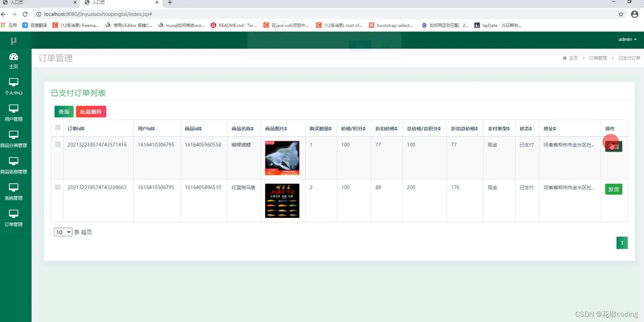Open 用户管理 in the sidebar

14,113
